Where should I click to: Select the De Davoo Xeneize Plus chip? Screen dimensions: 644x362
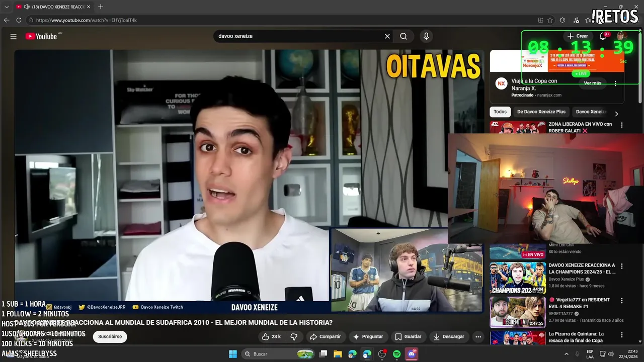541,112
